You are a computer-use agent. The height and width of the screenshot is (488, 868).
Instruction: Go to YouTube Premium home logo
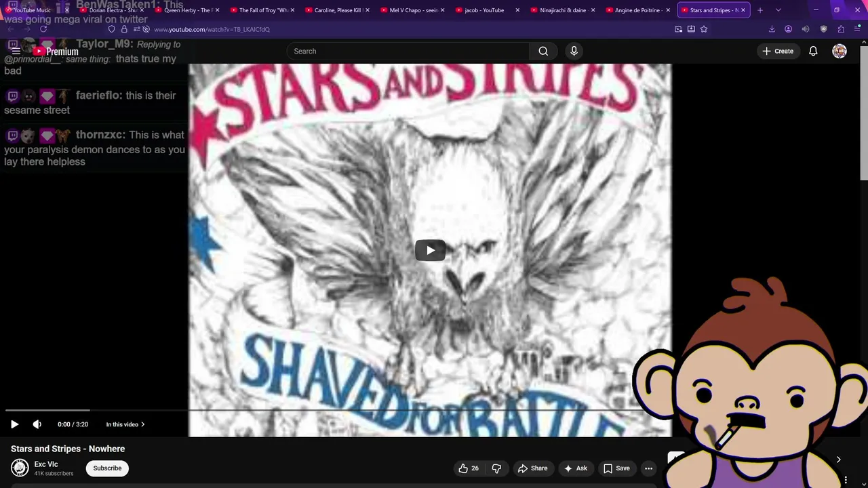tap(56, 52)
